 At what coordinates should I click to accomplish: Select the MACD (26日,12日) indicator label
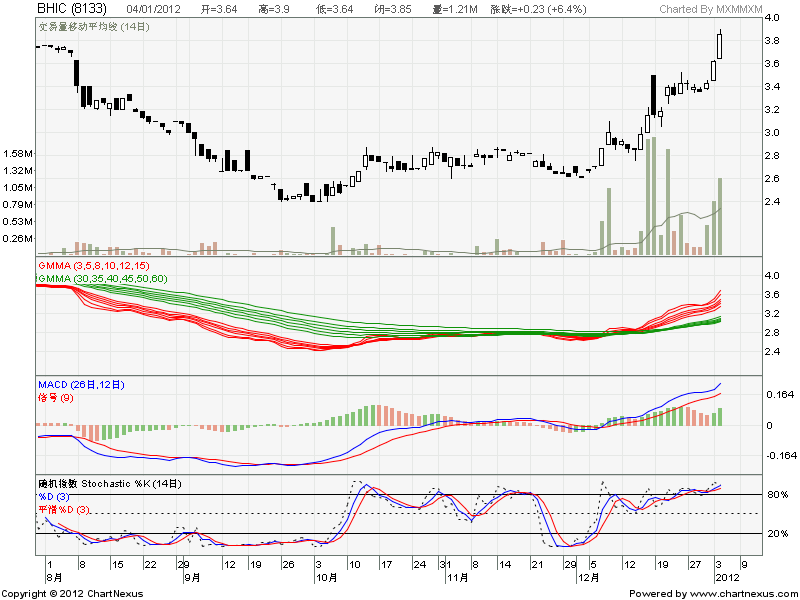pos(81,385)
